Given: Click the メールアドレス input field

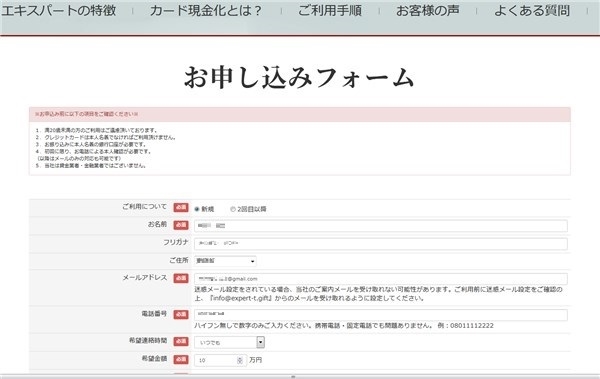Looking at the screenshot, I should point(381,279).
